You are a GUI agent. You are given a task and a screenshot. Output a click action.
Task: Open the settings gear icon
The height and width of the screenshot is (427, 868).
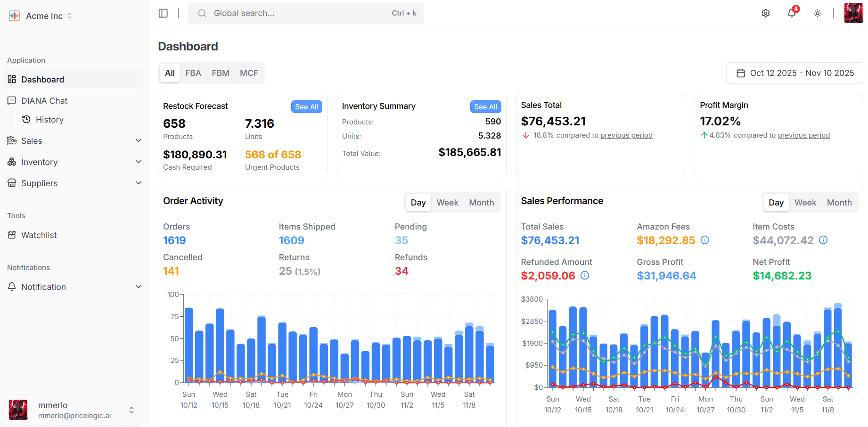[x=766, y=13]
